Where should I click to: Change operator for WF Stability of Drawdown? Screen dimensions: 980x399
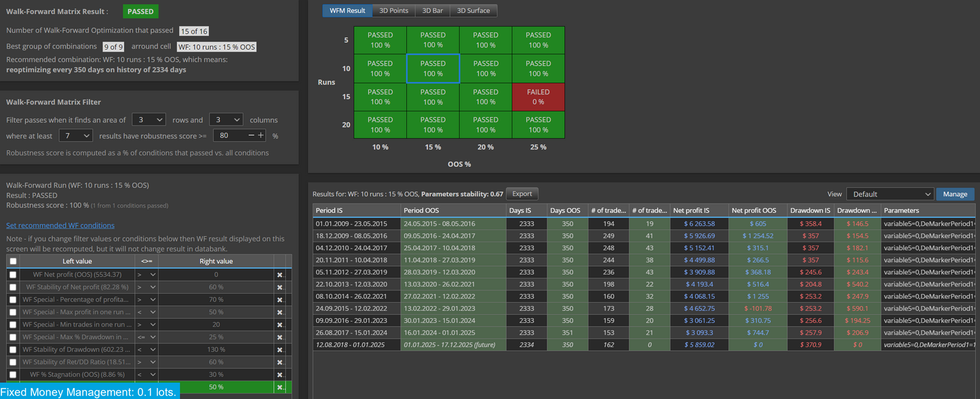(x=146, y=349)
